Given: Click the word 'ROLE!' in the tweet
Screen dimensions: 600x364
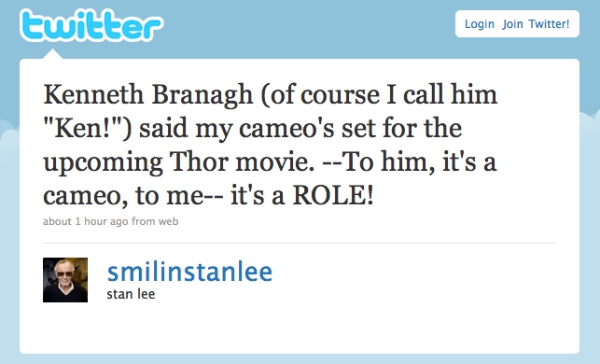Looking at the screenshot, I should (333, 195).
